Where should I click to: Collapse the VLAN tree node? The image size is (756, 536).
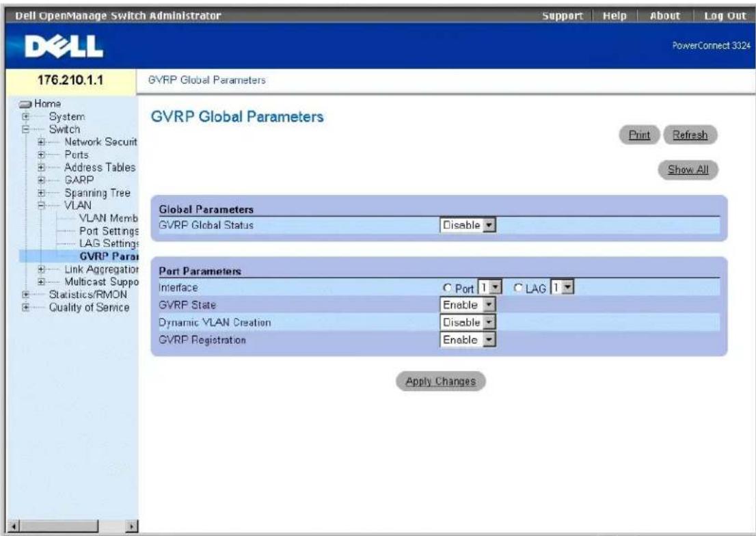[42, 205]
